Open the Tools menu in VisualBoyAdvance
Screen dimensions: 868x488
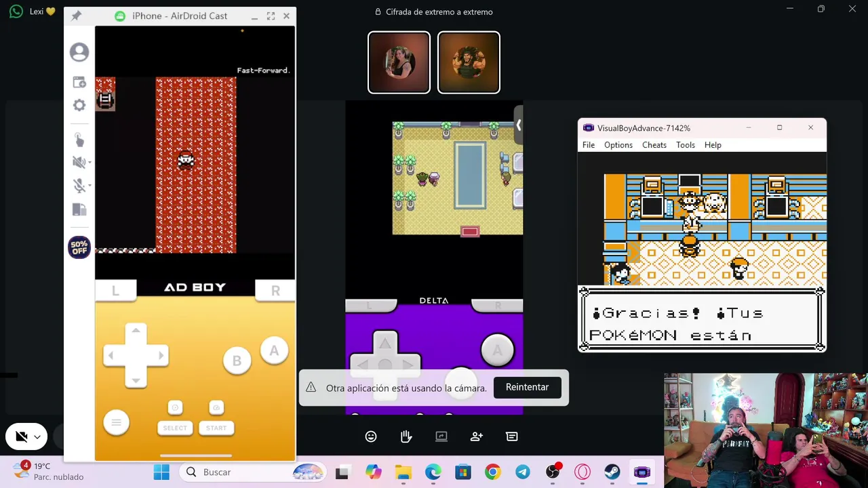point(686,145)
